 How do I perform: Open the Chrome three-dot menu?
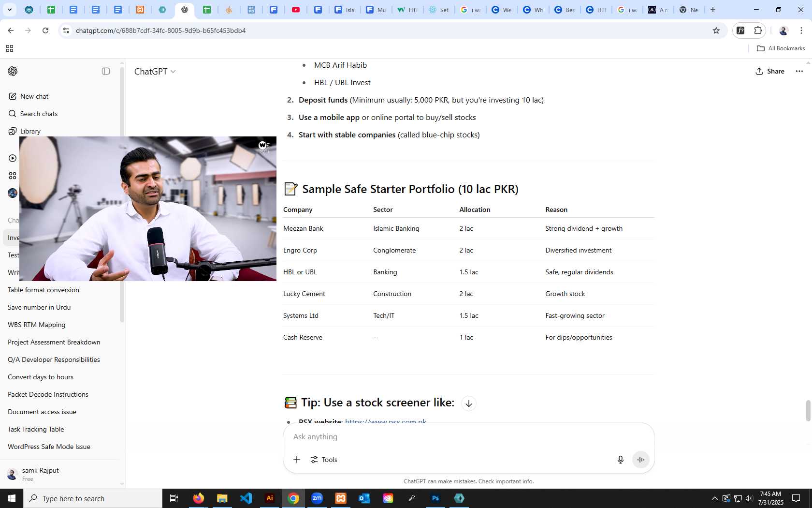[x=801, y=30]
